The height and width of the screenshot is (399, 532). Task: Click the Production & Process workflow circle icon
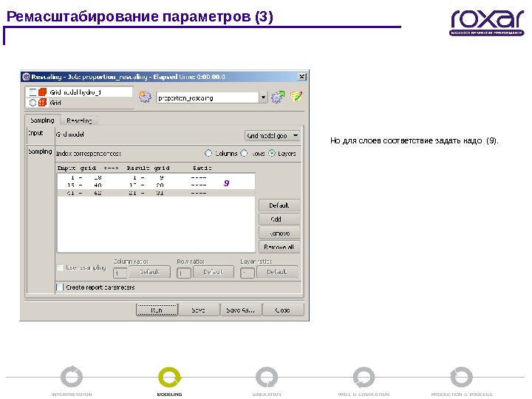(x=461, y=377)
